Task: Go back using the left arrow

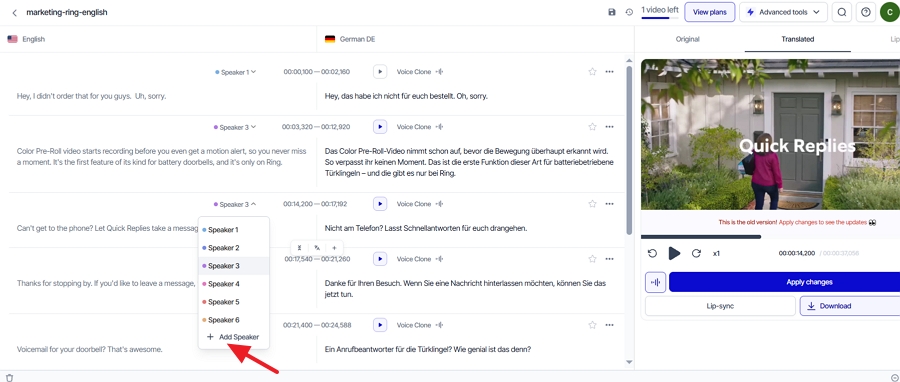Action: pos(14,12)
